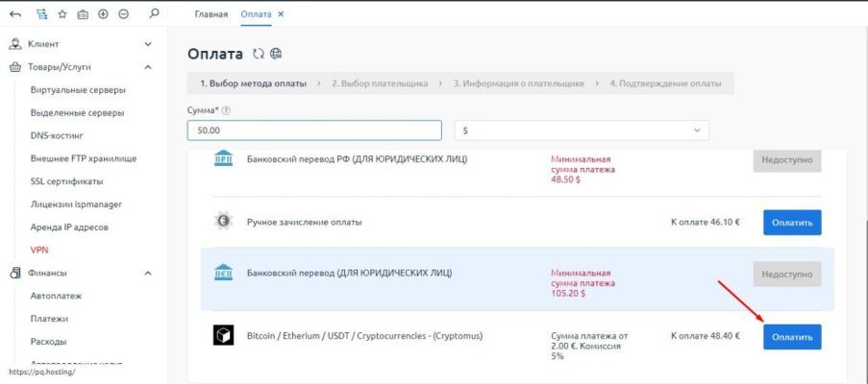Click the minus circle icon in toolbar
This screenshot has width=868, height=384.
point(123,14)
